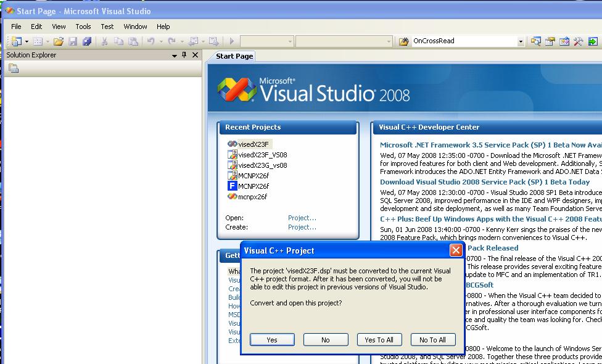
Task: Click the Solution Explorer panel title
Action: click(31, 55)
